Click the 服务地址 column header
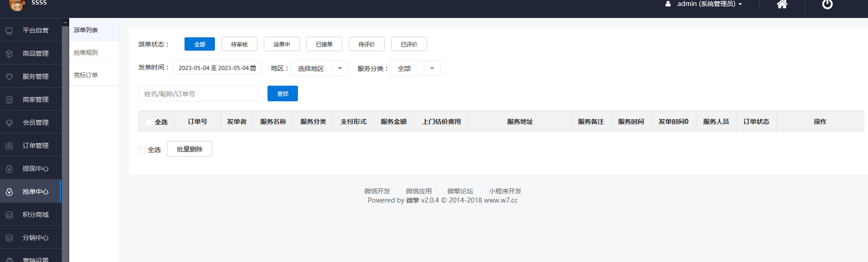Screen dimensions: 868x262 pos(520,122)
